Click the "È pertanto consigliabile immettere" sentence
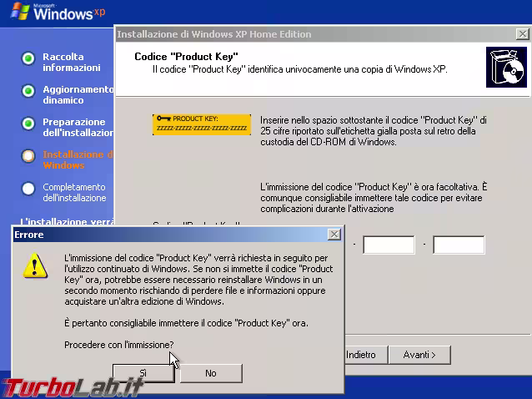 coord(186,323)
